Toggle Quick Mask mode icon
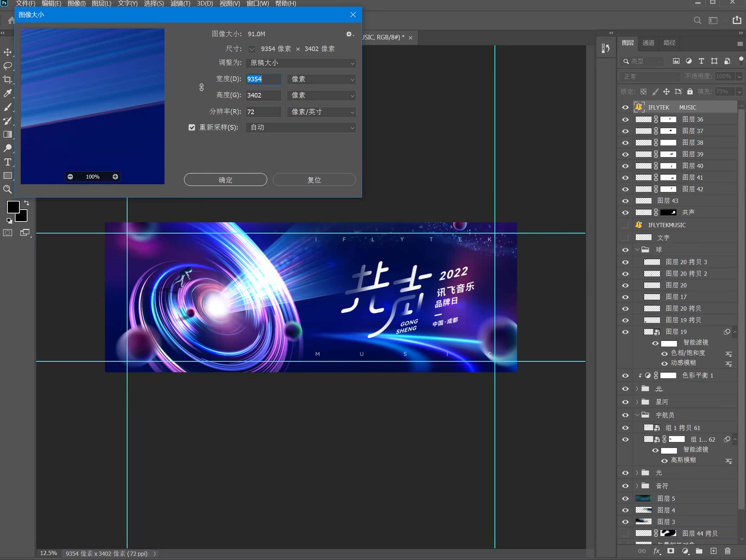Screen dimensions: 746x560 coord(7,233)
